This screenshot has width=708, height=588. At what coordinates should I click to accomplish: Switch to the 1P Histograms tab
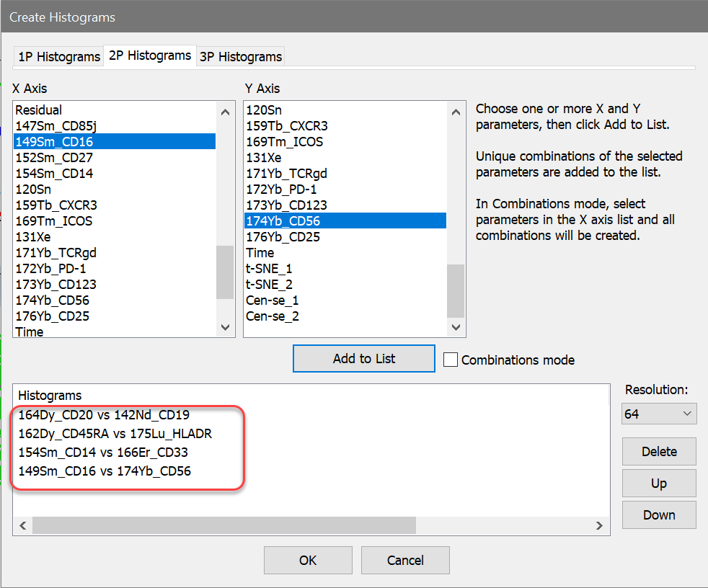[x=58, y=57]
